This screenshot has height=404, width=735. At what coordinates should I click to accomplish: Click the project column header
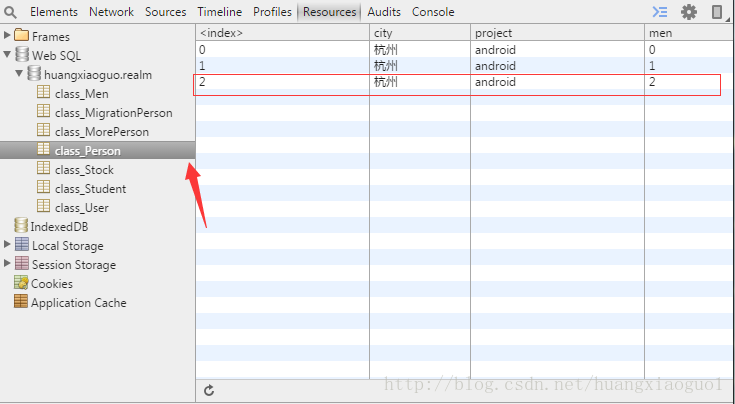(558, 33)
